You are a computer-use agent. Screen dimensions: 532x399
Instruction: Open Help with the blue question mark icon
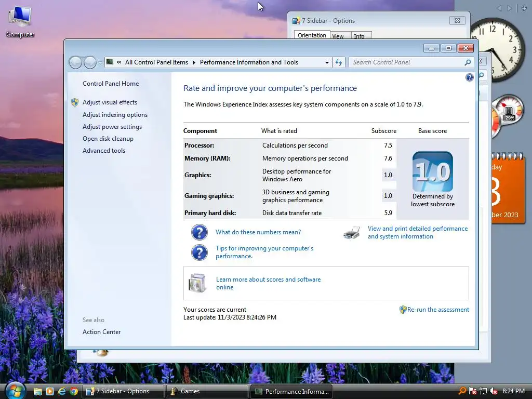click(x=469, y=77)
